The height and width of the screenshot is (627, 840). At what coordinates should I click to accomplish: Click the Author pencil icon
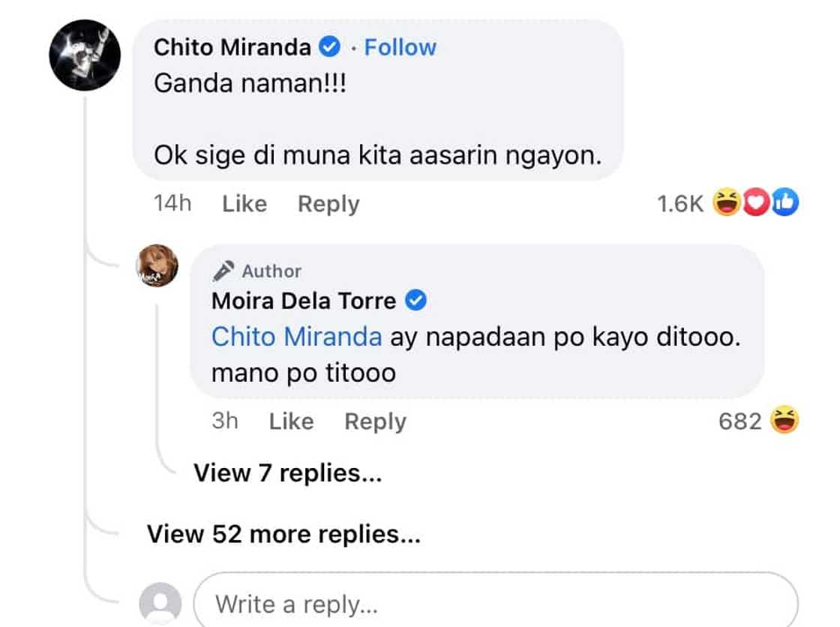[223, 271]
